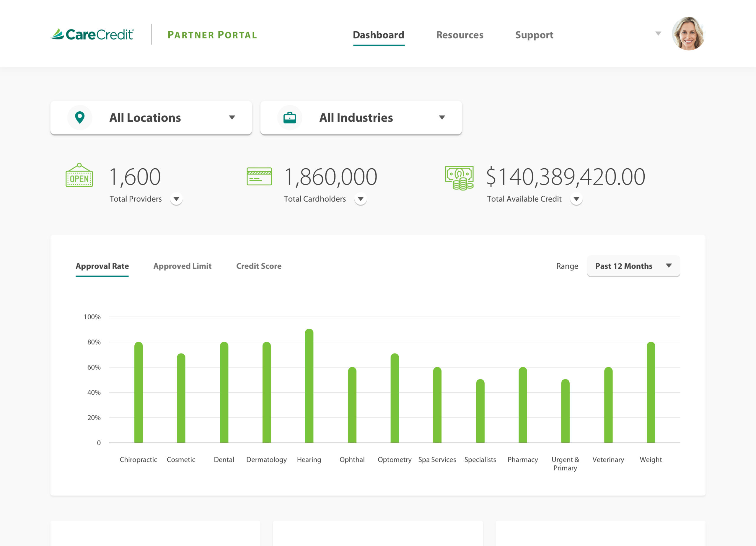This screenshot has width=756, height=546.
Task: Switch to the Approved Limit tab
Action: coord(182,266)
